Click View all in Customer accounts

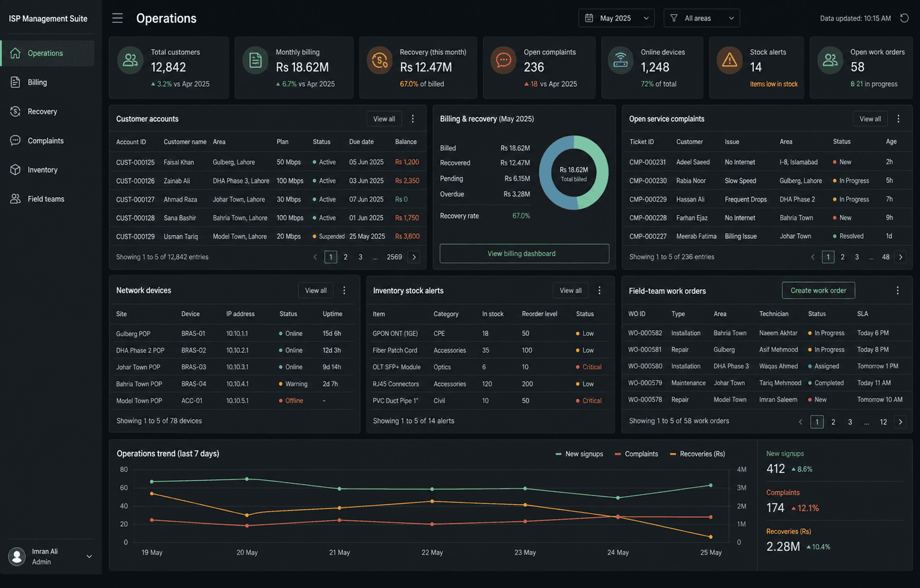point(384,119)
